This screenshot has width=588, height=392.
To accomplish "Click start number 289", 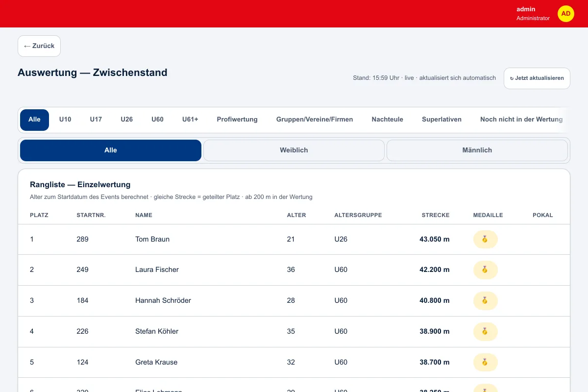I will coord(83,240).
